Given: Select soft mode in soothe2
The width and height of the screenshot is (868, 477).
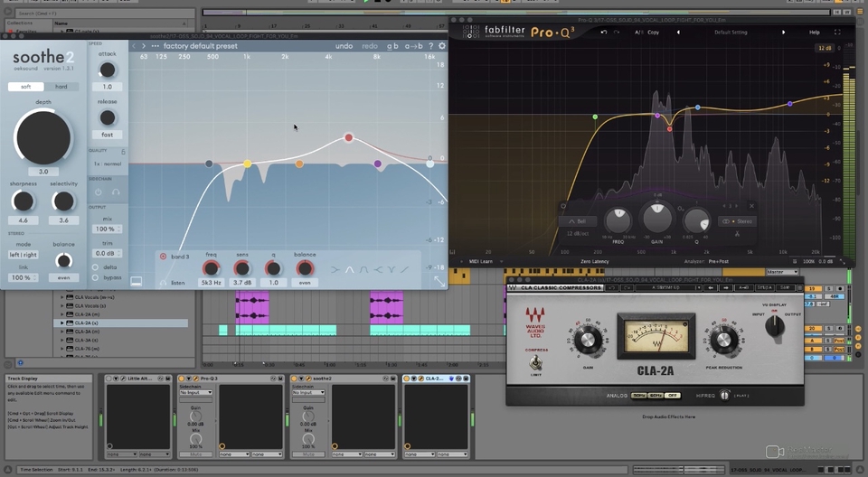Looking at the screenshot, I should [x=26, y=87].
